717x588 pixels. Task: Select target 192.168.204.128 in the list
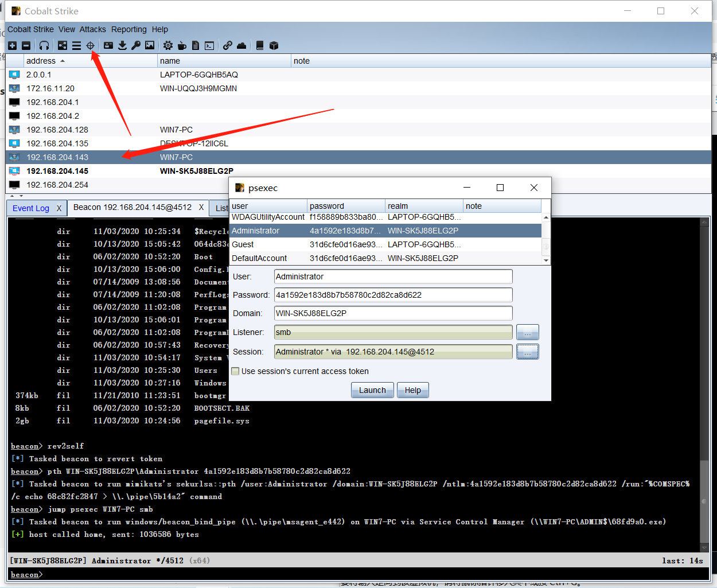[x=358, y=130]
